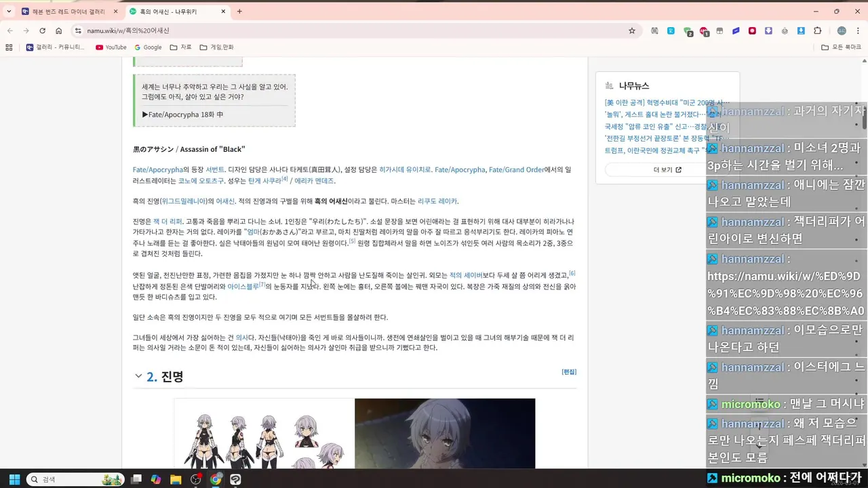This screenshot has width=868, height=488.
Task: Click the red record-button extension icon
Action: [752, 30]
